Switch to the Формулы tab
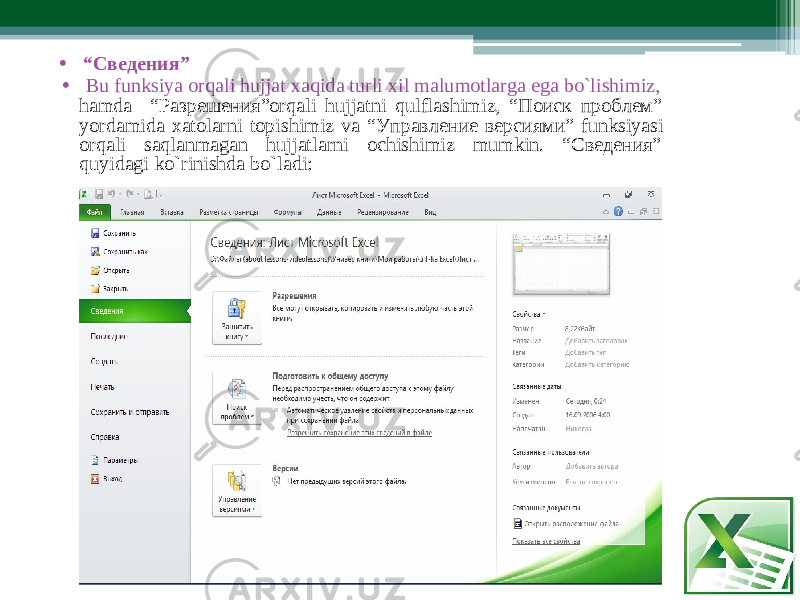This screenshot has height=600, width=800. click(287, 212)
